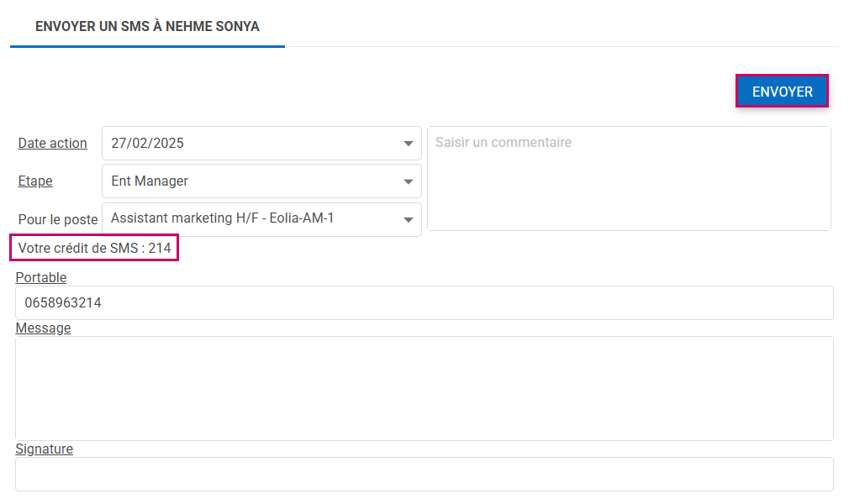849x504 pixels.
Task: Click the SMS credit number 214
Action: click(160, 249)
